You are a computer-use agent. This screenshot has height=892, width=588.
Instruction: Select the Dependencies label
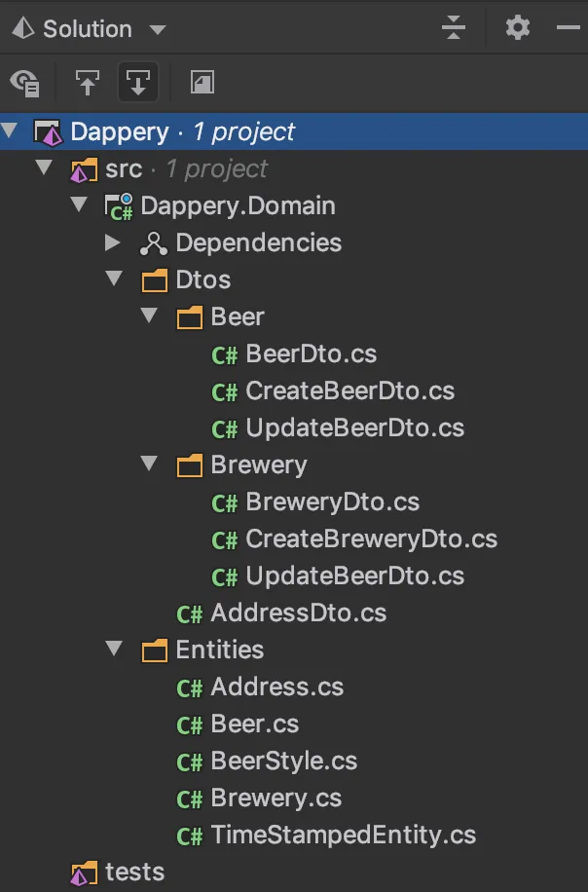click(258, 242)
